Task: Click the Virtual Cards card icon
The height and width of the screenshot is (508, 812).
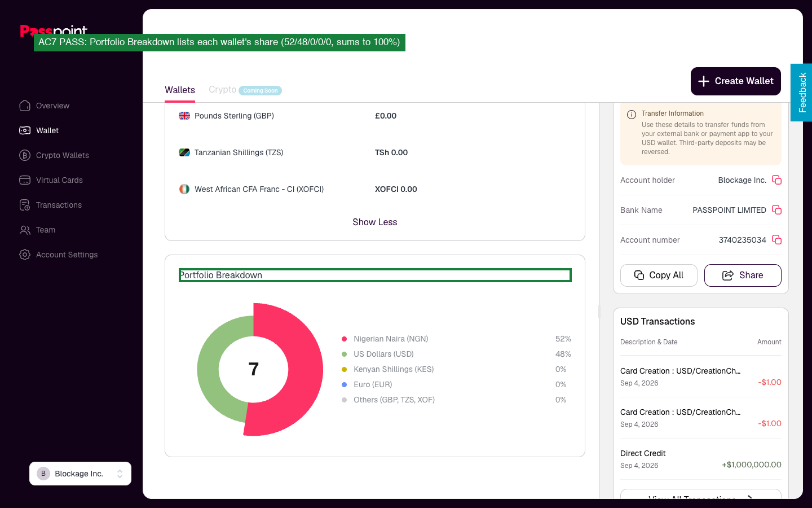Action: 25,180
